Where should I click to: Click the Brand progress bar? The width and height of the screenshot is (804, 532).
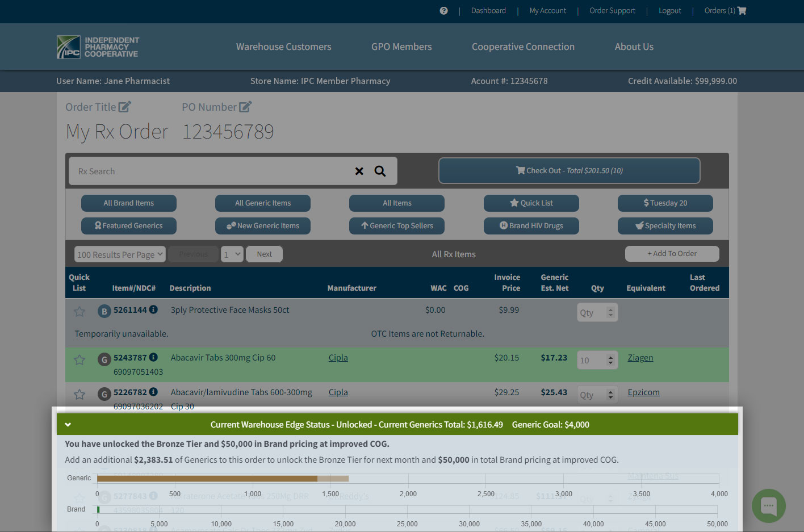tap(98, 510)
